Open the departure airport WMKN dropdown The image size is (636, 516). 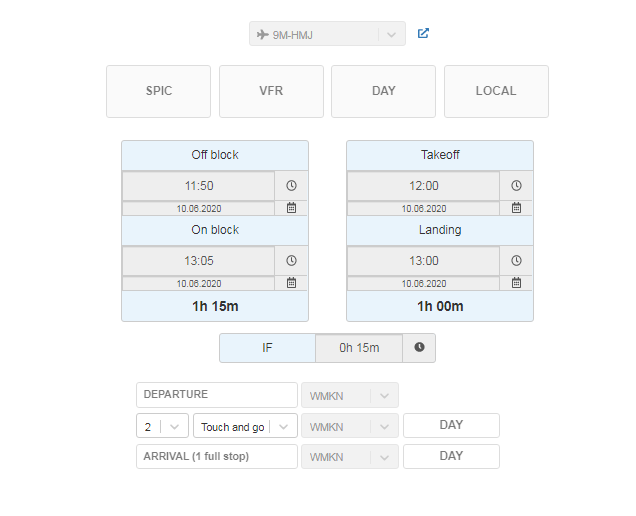[x=385, y=395]
